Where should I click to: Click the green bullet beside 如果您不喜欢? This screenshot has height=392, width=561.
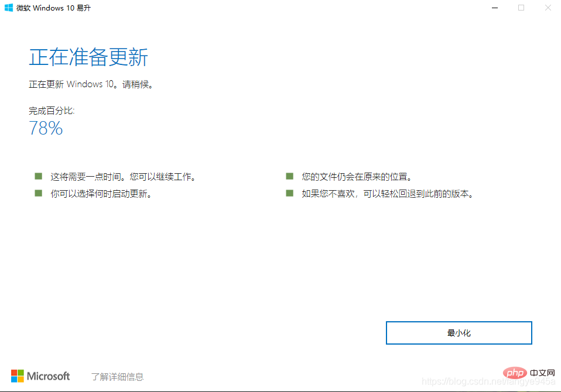tap(290, 193)
